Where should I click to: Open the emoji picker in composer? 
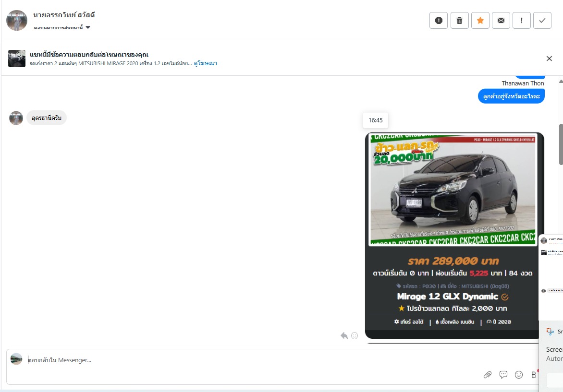coord(518,375)
